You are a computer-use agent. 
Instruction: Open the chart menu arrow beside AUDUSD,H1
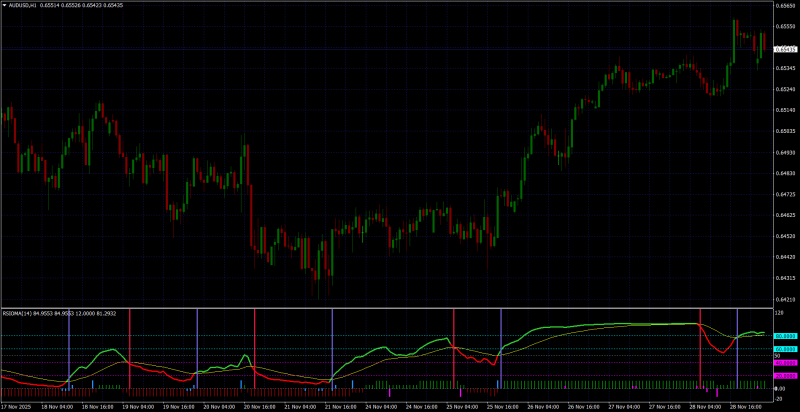click(6, 5)
